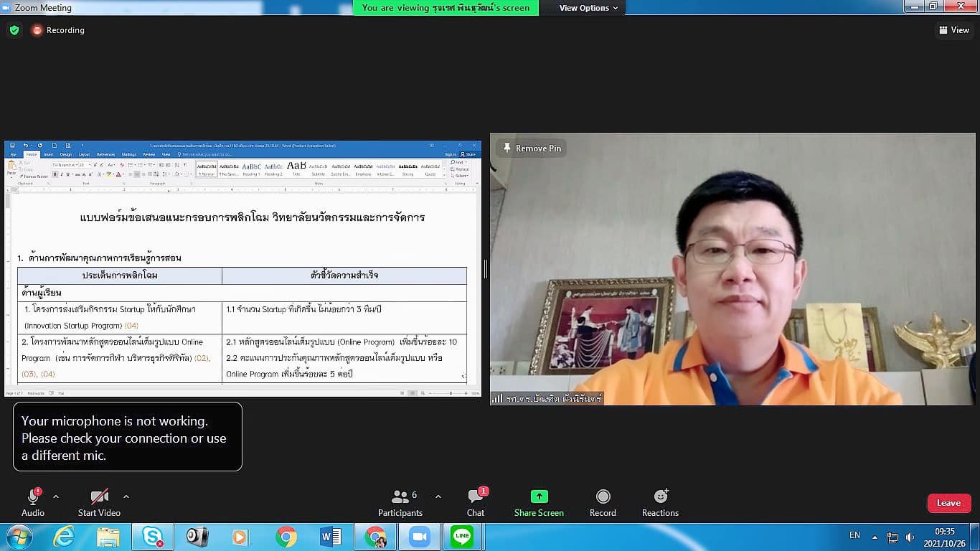Image resolution: width=980 pixels, height=551 pixels.
Task: Leave the meeting
Action: point(948,503)
